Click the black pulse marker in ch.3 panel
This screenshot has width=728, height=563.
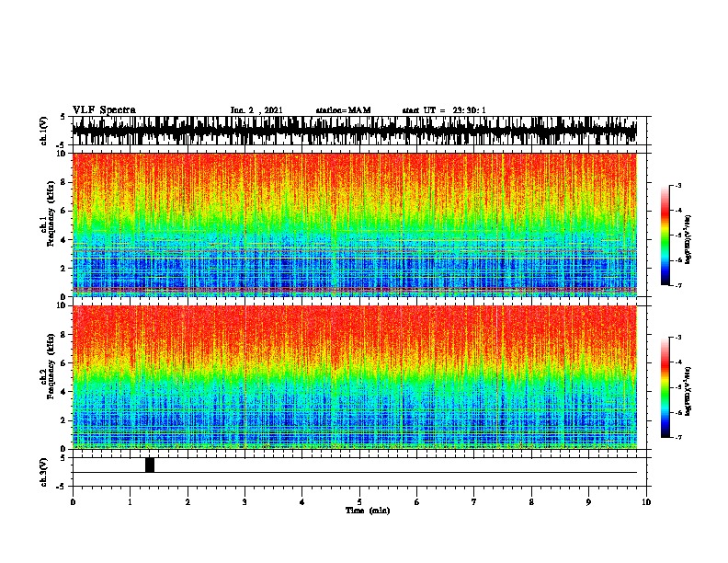150,465
